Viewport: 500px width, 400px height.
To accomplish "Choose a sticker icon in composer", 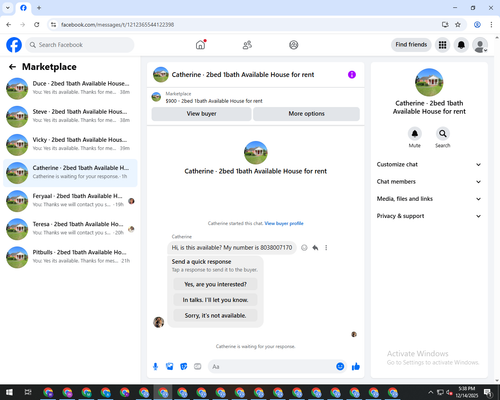I will 184,367.
